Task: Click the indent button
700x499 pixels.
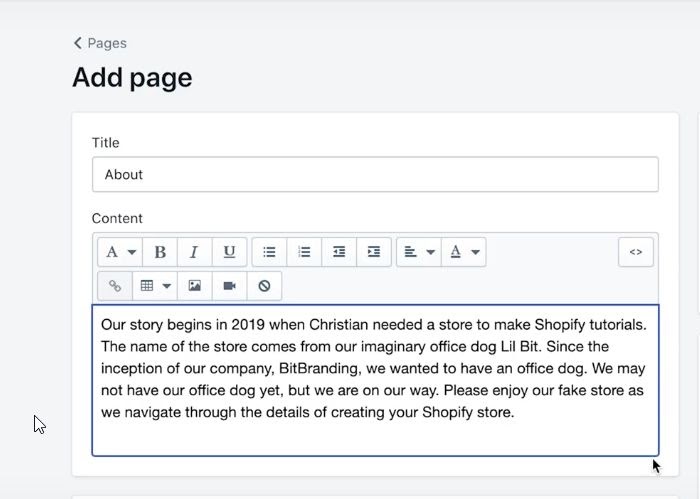Action: coord(373,252)
